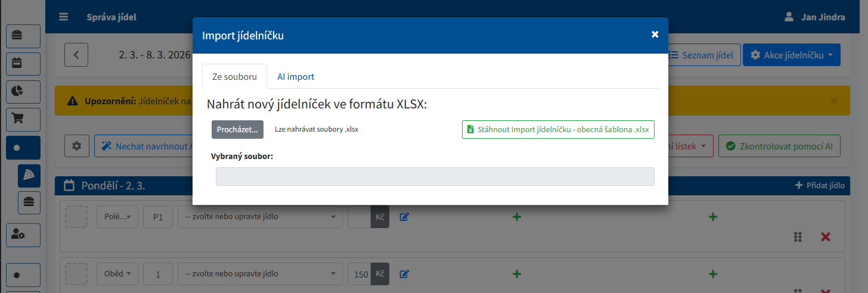Viewport: 868px width, 293px height.
Task: Download the obecná šablona .xlsx template
Action: pyautogui.click(x=558, y=130)
